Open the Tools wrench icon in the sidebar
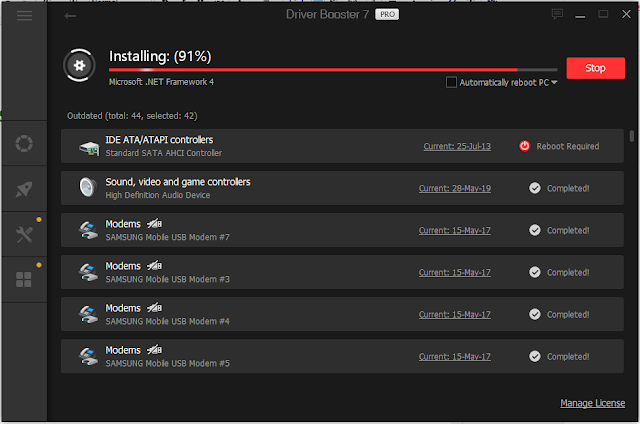 point(24,235)
